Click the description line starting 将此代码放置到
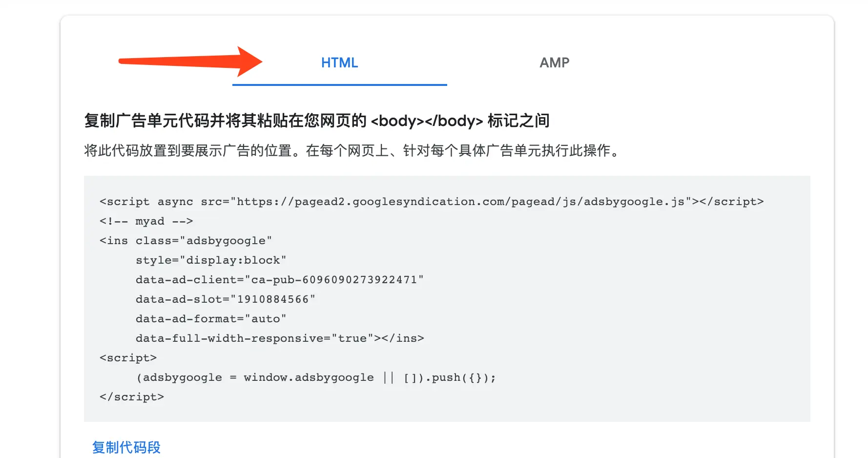This screenshot has width=868, height=458. [352, 150]
